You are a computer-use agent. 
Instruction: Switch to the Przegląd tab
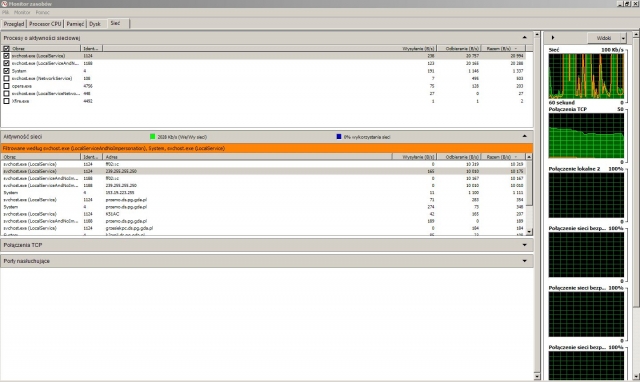click(x=14, y=24)
